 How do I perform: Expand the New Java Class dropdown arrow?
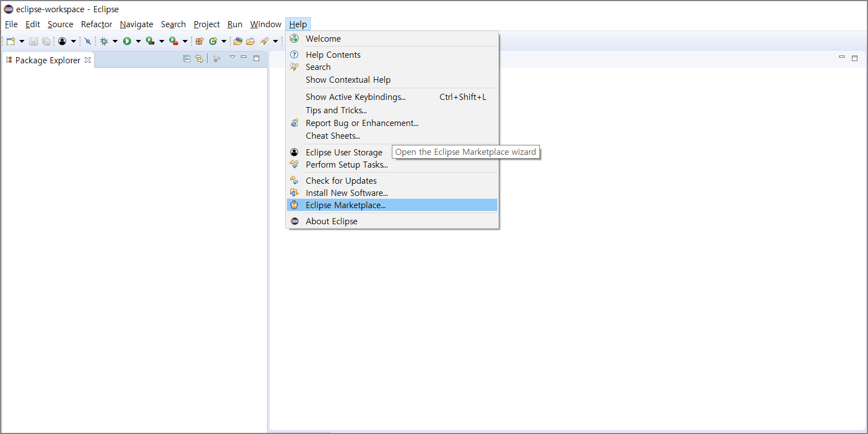click(x=224, y=41)
